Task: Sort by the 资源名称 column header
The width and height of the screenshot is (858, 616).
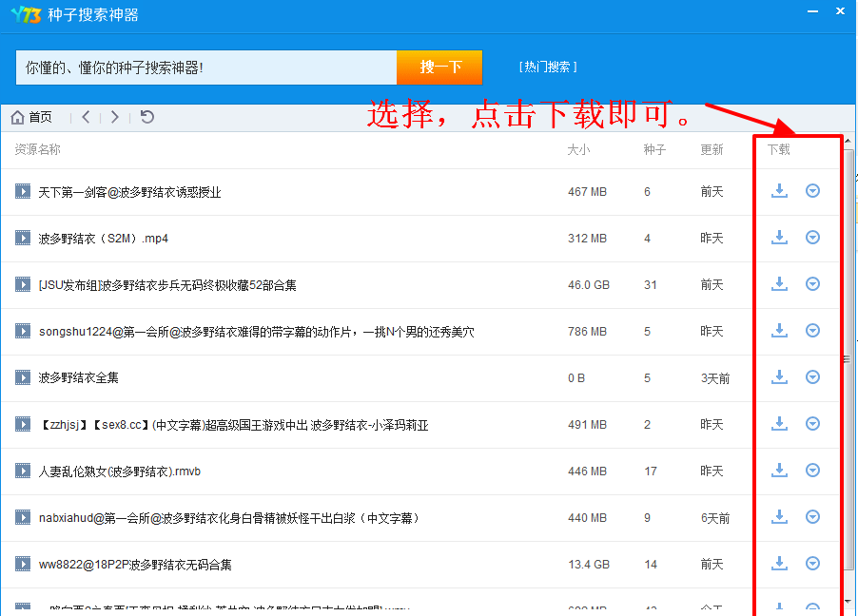Action: pos(37,149)
